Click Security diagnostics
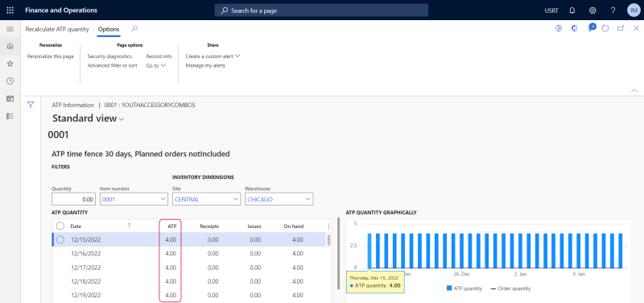The image size is (644, 303). click(x=109, y=56)
